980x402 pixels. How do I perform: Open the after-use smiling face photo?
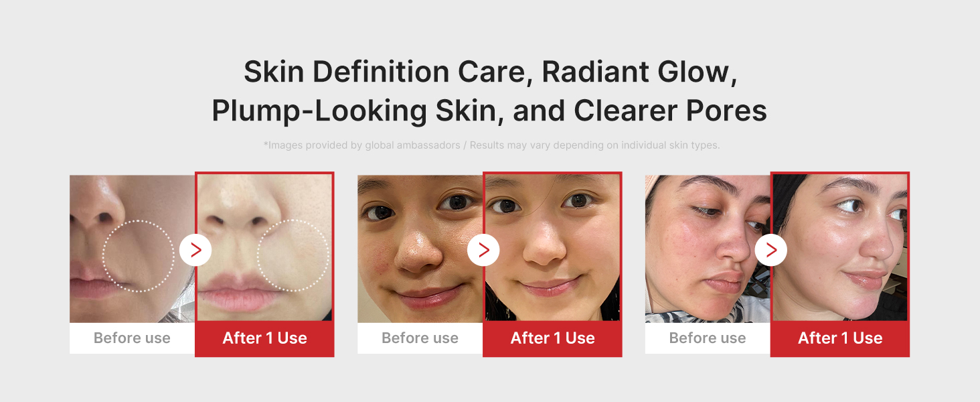pyautogui.click(x=552, y=247)
